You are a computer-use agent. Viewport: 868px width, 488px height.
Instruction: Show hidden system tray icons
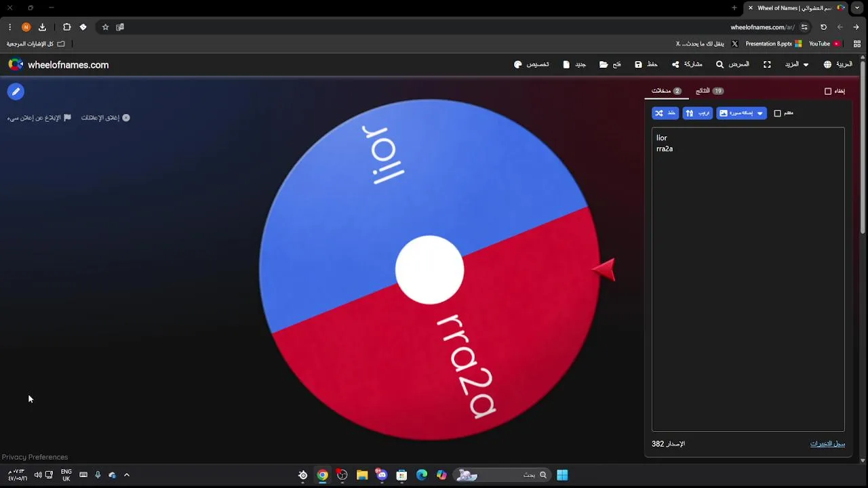[126, 475]
